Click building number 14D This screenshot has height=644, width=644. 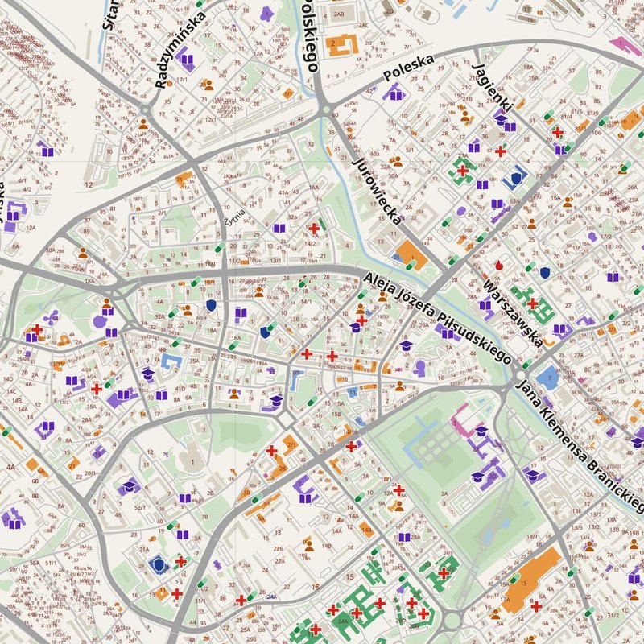coord(8,379)
